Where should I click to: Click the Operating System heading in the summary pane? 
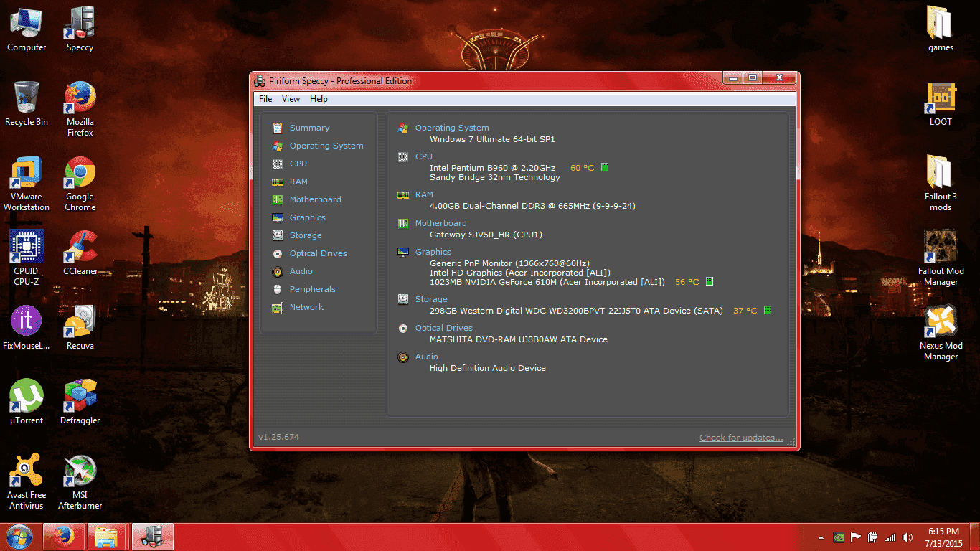tap(452, 128)
